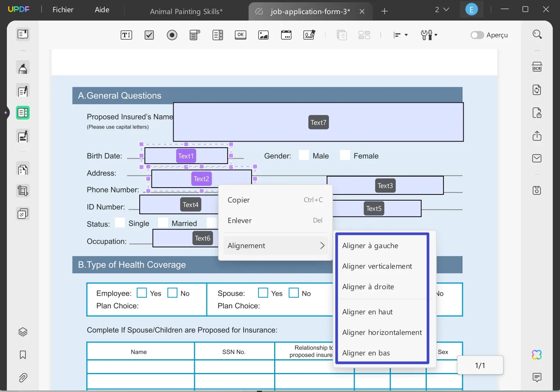Viewport: 560px width, 392px height.
Task: Check the Male gender checkbox
Action: (x=304, y=155)
